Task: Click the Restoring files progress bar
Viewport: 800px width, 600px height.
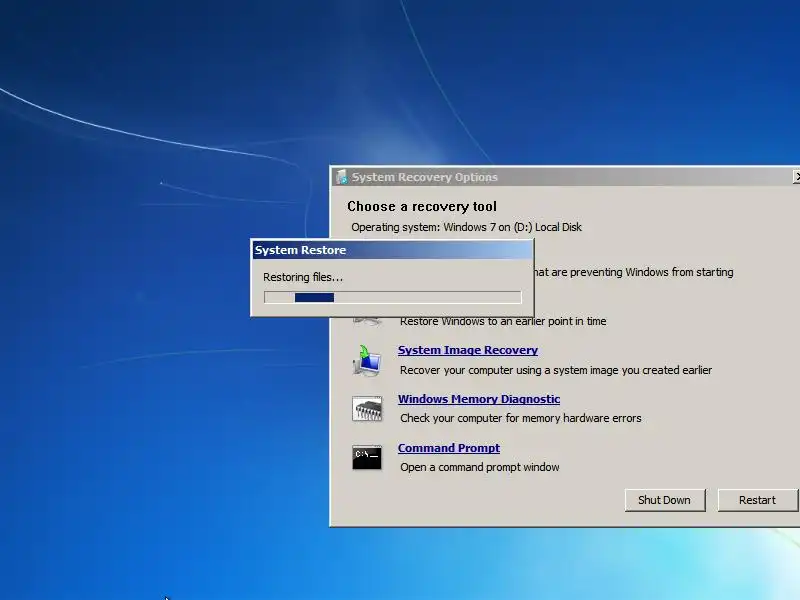Action: (x=393, y=297)
